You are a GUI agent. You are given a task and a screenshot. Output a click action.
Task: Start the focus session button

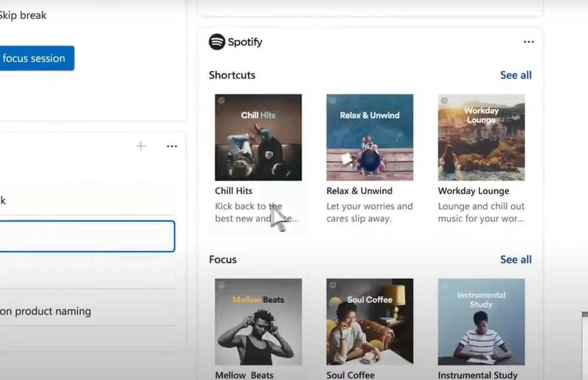click(36, 58)
